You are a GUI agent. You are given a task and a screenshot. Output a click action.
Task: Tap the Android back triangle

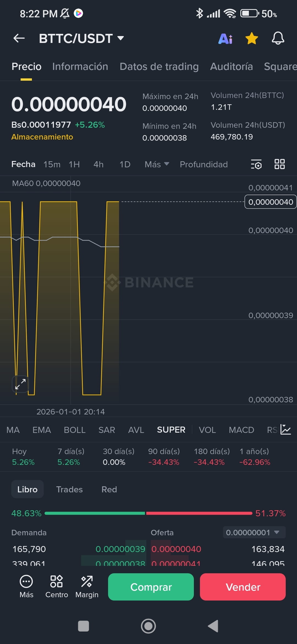[213, 626]
